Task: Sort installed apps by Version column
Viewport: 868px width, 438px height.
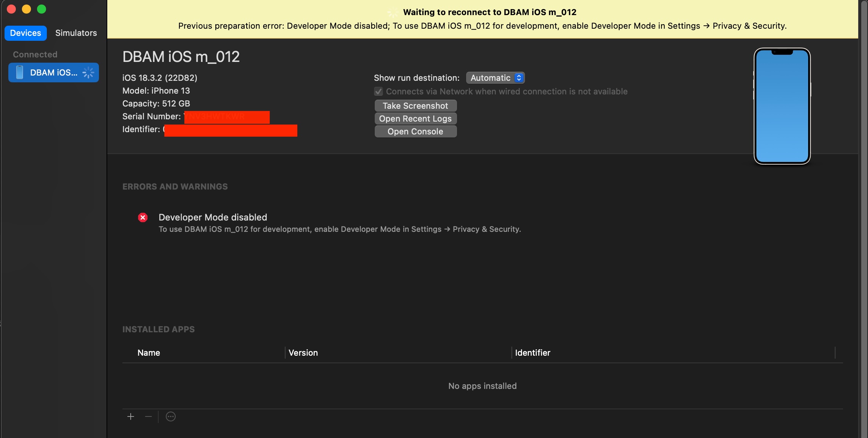Action: tap(303, 353)
